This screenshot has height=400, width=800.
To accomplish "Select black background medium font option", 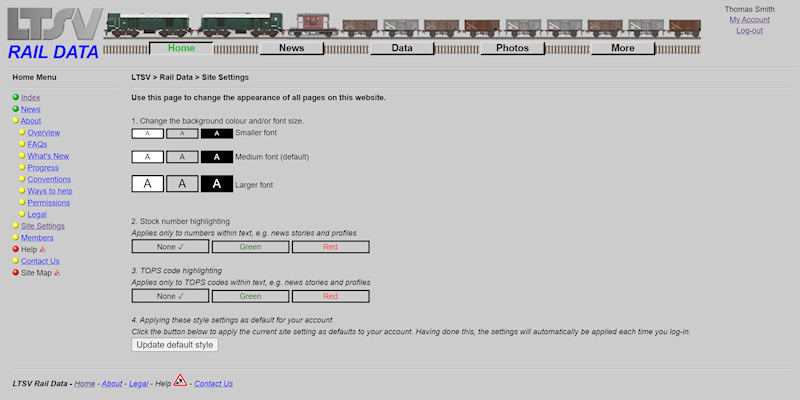I will tap(216, 157).
